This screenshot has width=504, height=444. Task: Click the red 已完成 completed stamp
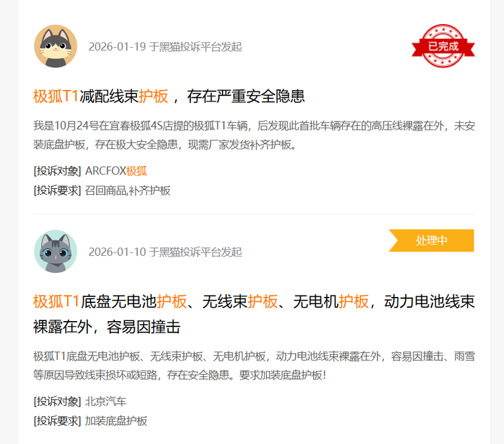[x=443, y=46]
